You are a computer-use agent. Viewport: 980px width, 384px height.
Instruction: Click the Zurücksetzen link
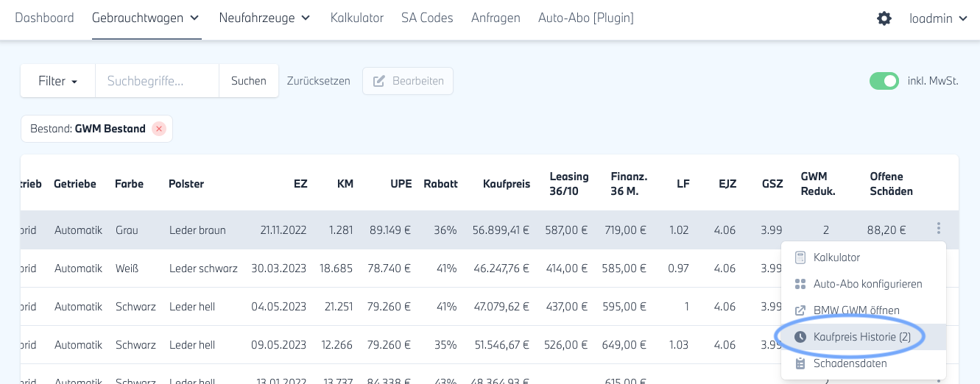(x=319, y=81)
